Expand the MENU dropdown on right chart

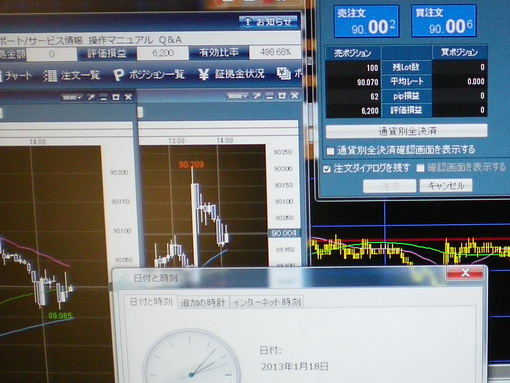[237, 96]
